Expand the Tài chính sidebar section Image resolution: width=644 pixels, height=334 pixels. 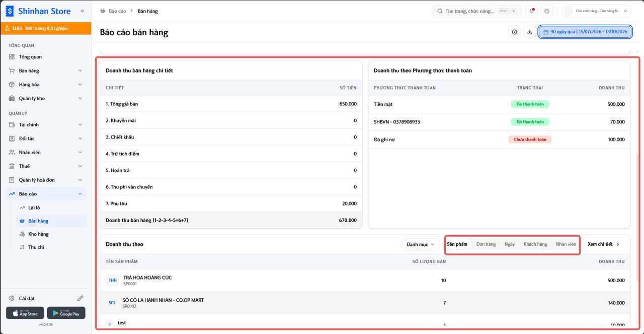coord(46,124)
